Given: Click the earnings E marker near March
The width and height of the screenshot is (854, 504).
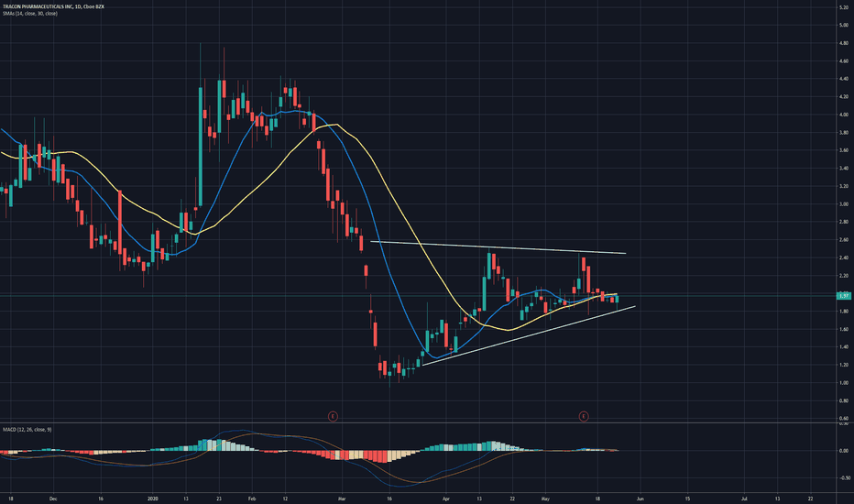Looking at the screenshot, I should pos(333,416).
